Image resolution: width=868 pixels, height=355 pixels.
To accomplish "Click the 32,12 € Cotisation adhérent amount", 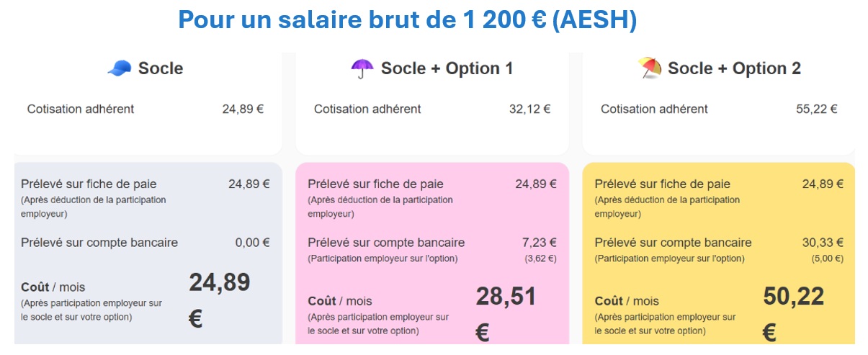I will (x=529, y=109).
